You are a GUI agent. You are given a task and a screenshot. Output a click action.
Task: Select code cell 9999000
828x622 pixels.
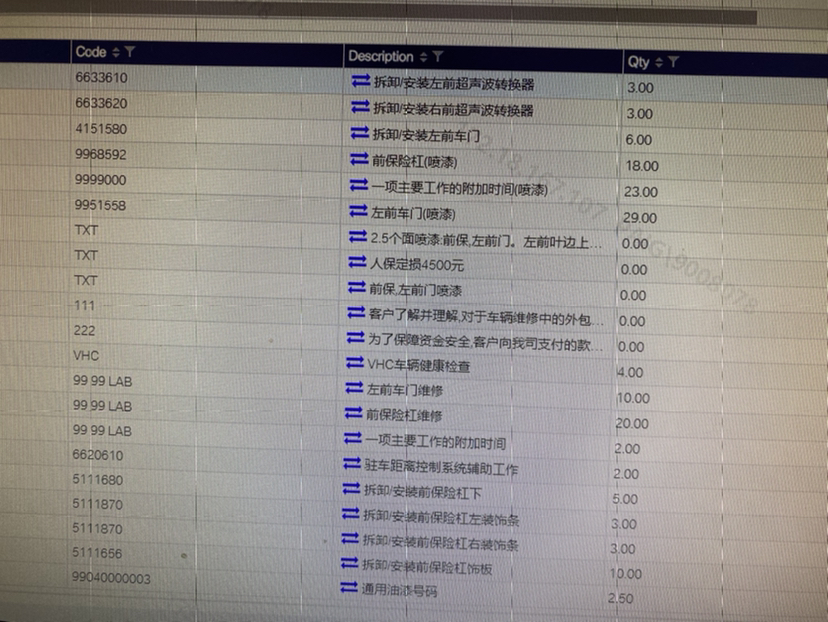point(100,180)
